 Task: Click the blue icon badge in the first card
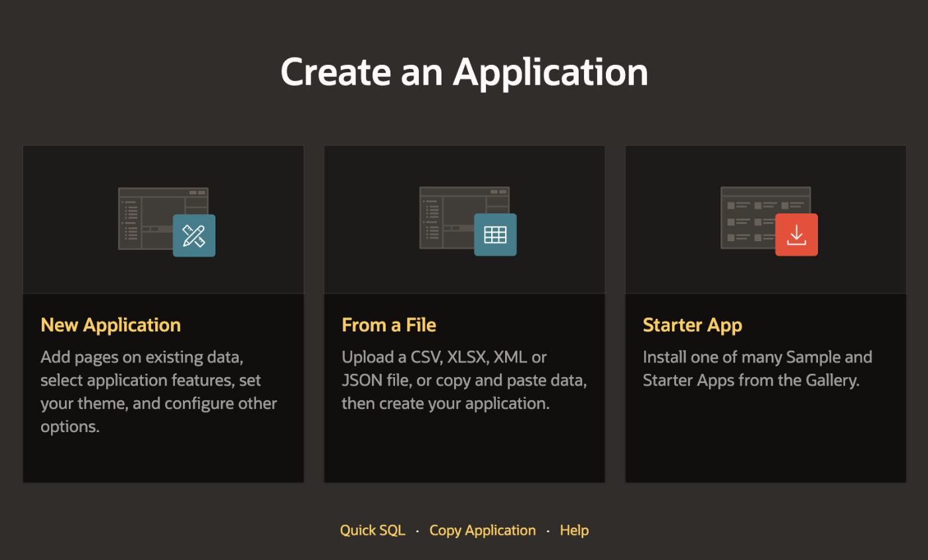click(194, 235)
